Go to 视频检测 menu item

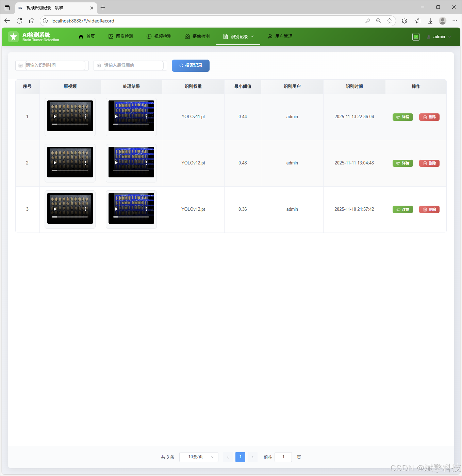coord(159,36)
